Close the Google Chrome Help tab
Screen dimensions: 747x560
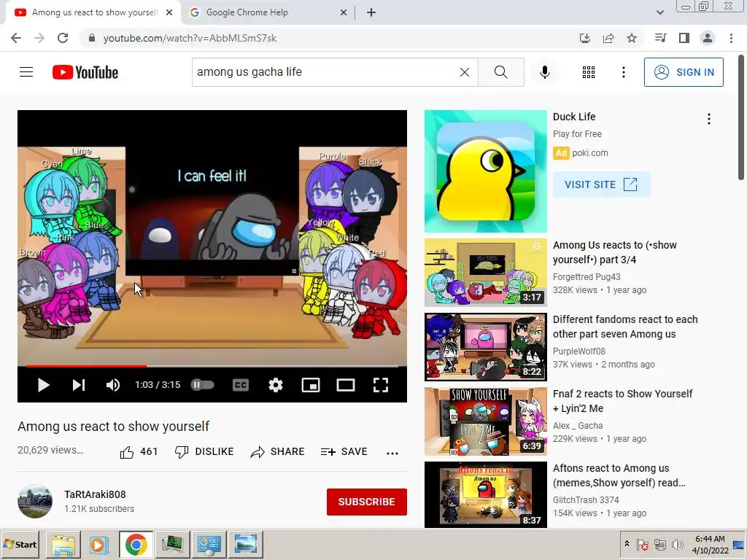pos(344,12)
